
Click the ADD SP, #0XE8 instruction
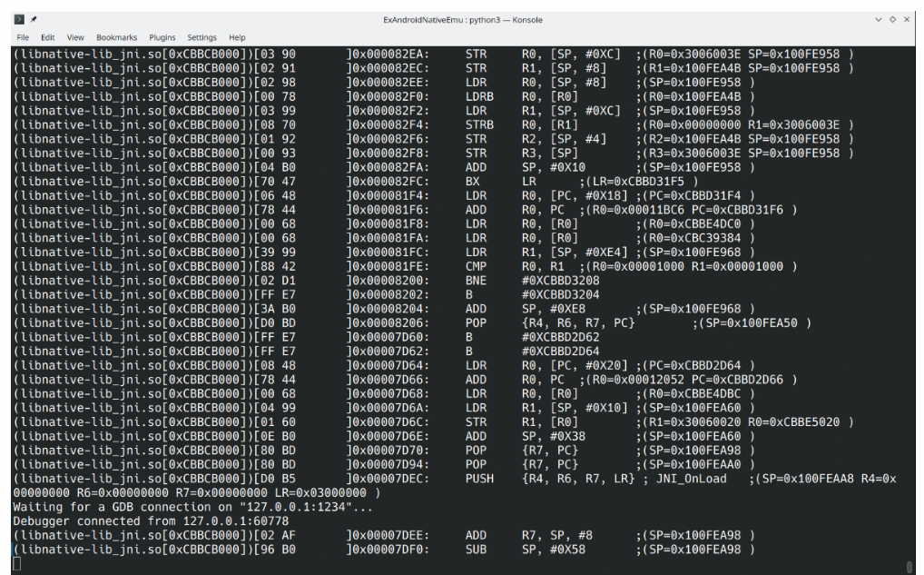[x=526, y=309]
